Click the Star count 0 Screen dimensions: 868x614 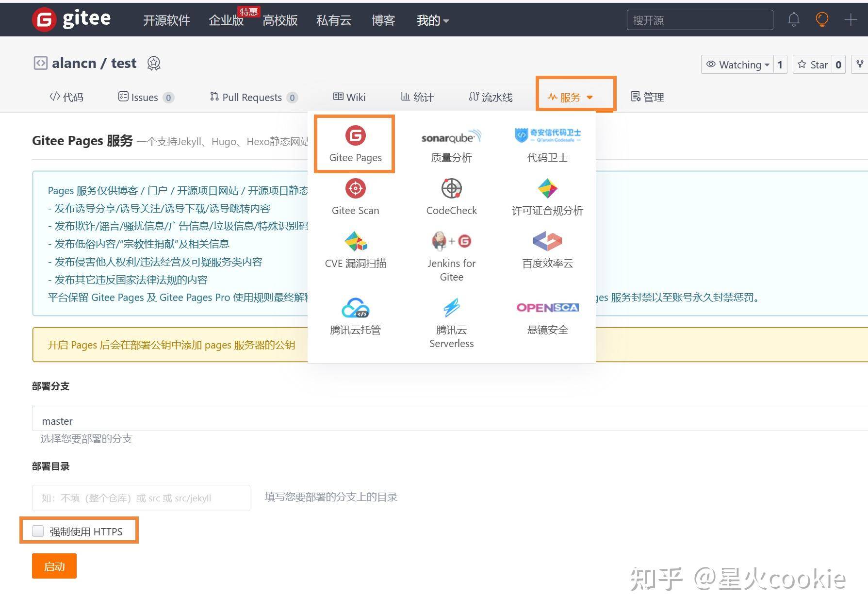tap(838, 65)
